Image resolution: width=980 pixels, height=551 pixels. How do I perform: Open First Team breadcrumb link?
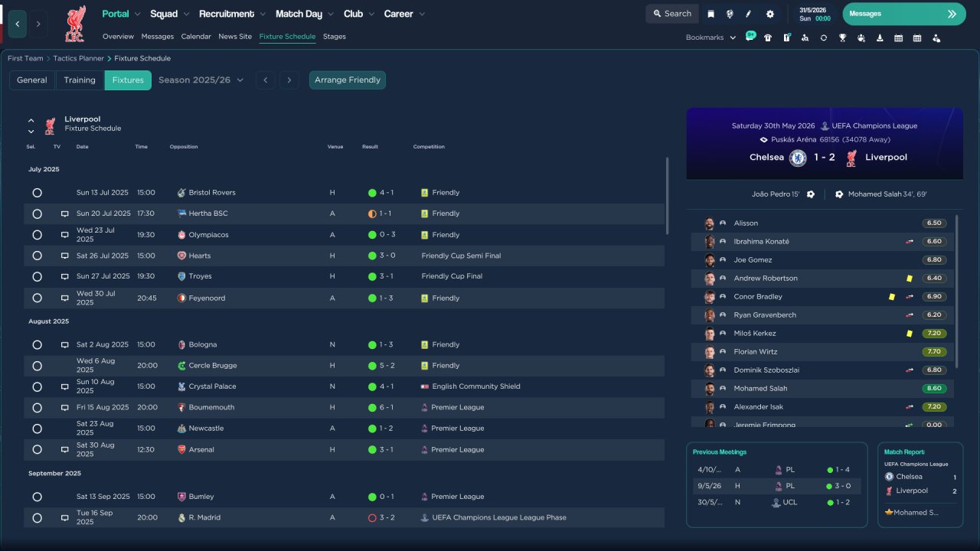click(x=25, y=58)
